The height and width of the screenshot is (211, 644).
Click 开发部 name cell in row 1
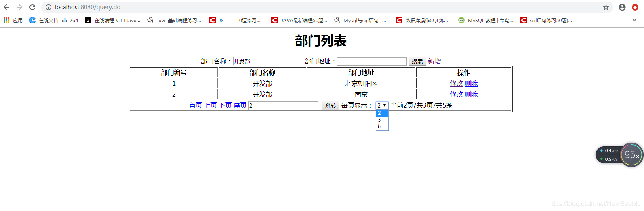tap(263, 83)
